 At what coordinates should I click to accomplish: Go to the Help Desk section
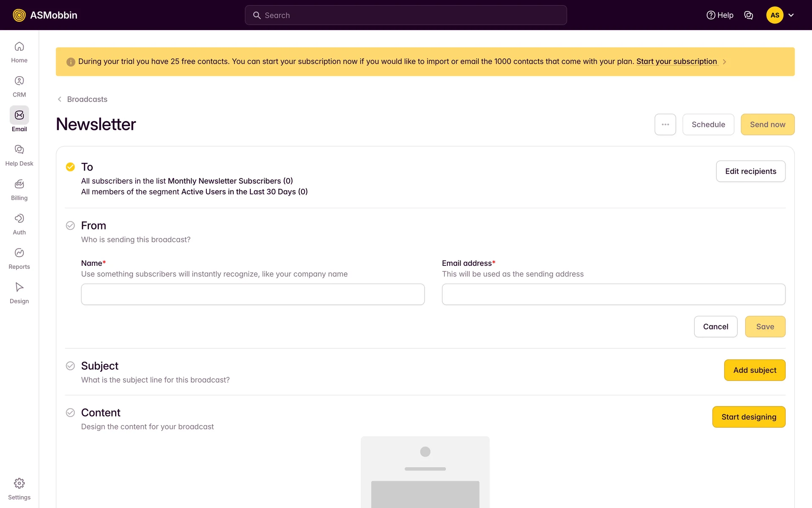pos(19,149)
